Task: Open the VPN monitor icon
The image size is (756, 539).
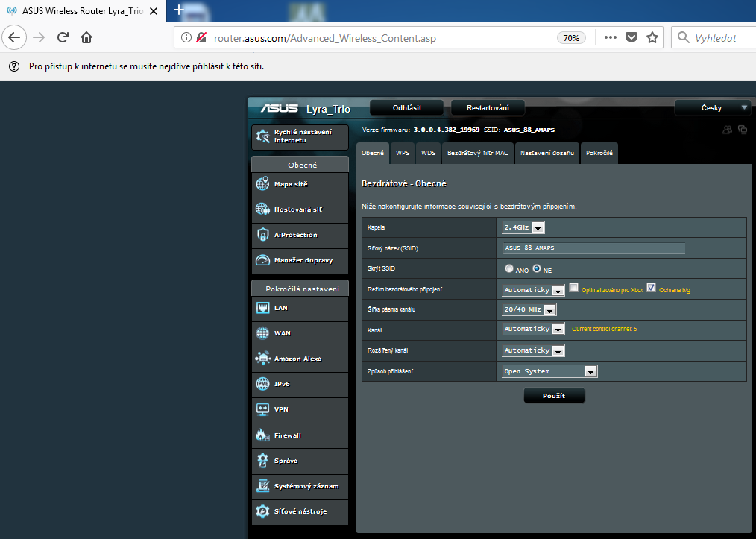Action: [x=262, y=409]
